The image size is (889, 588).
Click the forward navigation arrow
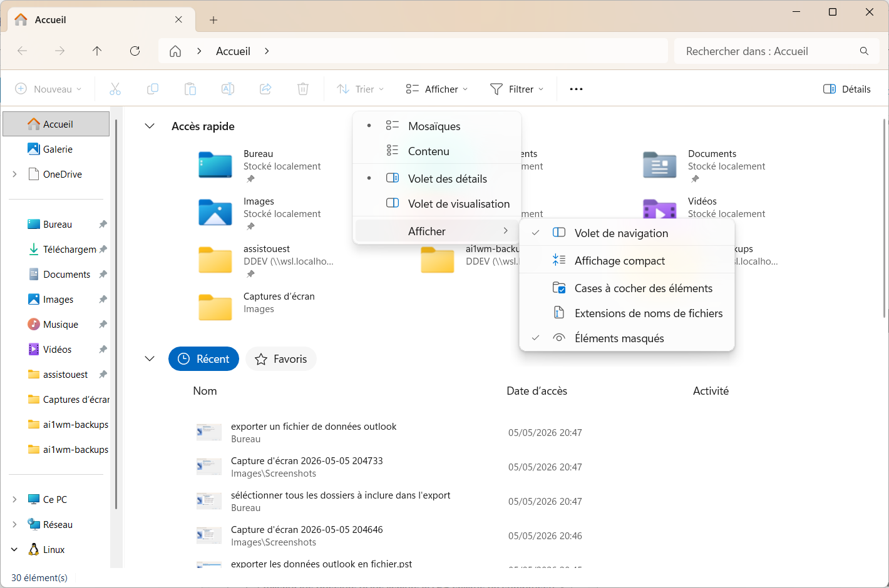[59, 51]
